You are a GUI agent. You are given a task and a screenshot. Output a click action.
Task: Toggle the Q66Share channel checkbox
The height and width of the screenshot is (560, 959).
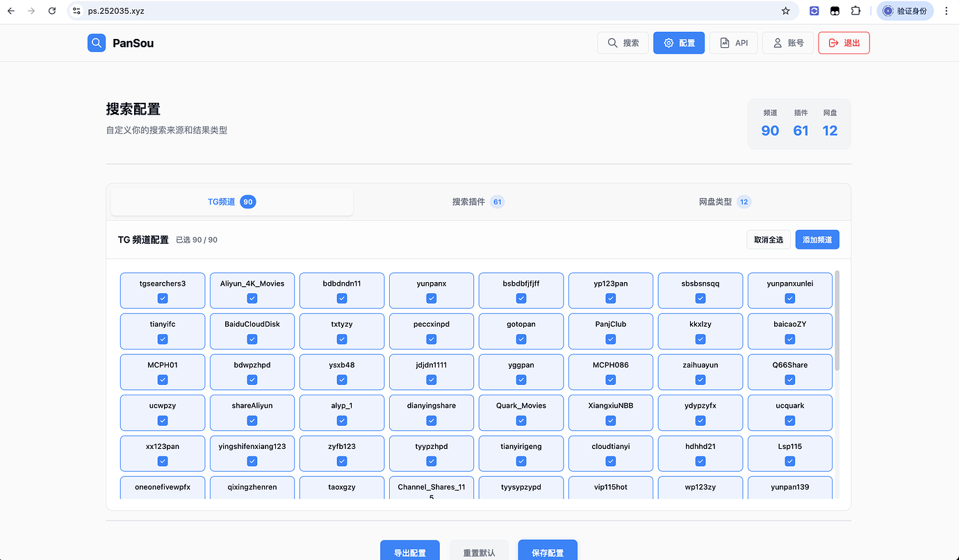point(790,379)
